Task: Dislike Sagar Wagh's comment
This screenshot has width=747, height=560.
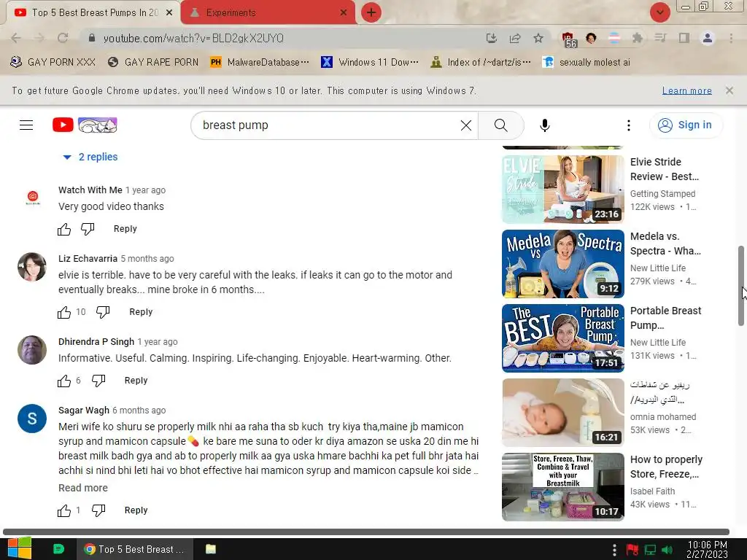Action: [98, 510]
